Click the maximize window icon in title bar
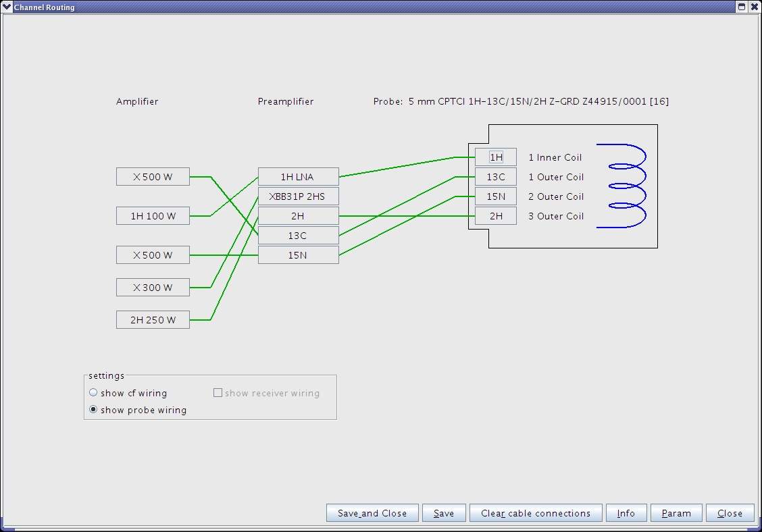 tap(741, 7)
